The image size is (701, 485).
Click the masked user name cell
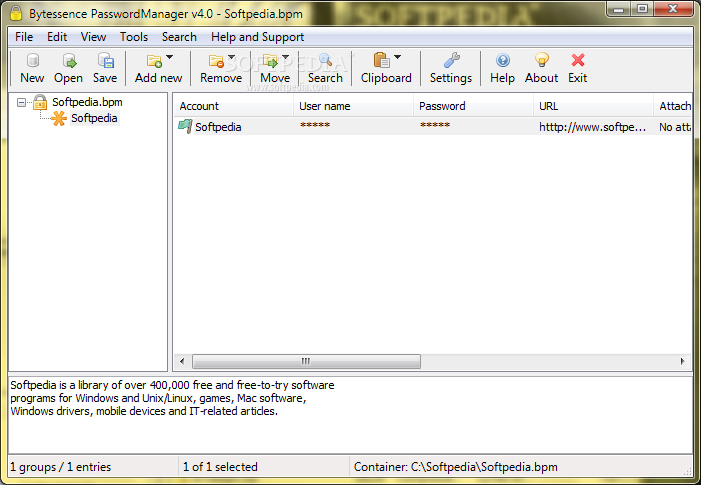click(x=315, y=126)
